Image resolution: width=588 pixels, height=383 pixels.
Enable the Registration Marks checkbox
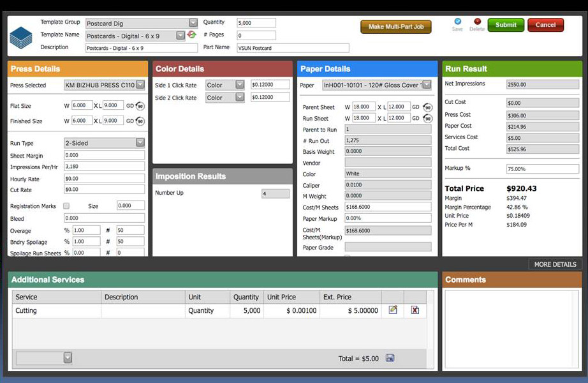66,206
